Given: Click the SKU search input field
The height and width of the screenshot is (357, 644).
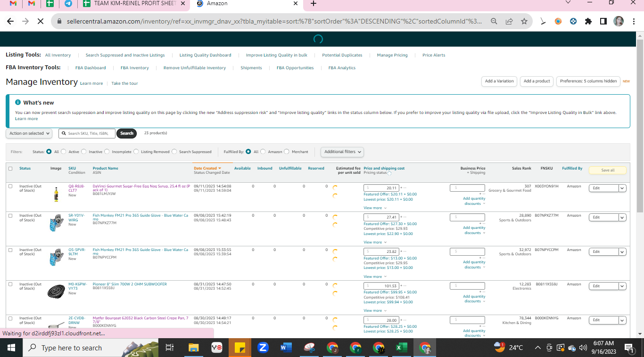Looking at the screenshot, I should pyautogui.click(x=87, y=133).
